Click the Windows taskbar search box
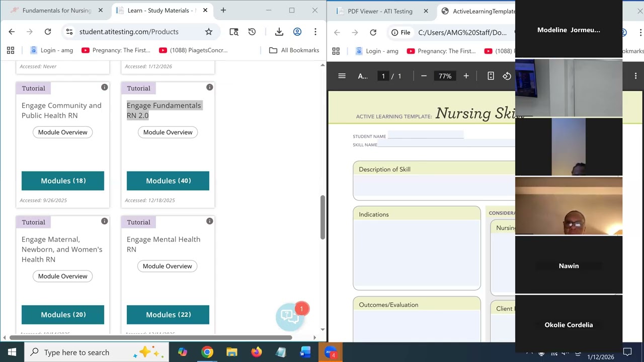Image resolution: width=644 pixels, height=362 pixels. point(96,352)
